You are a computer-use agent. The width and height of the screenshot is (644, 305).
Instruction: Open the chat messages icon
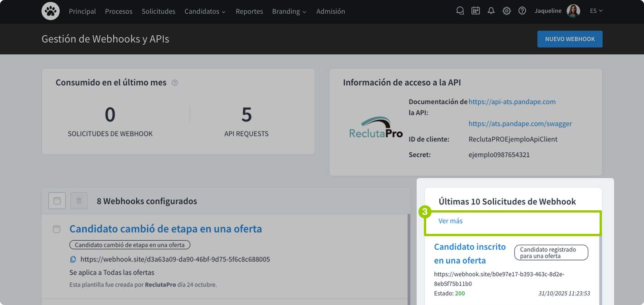[460, 10]
